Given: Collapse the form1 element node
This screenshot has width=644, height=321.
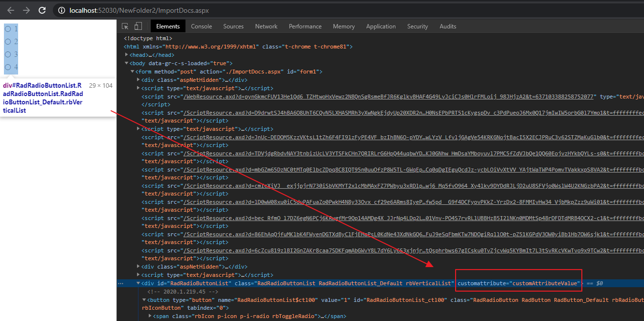Looking at the screenshot, I should (133, 72).
